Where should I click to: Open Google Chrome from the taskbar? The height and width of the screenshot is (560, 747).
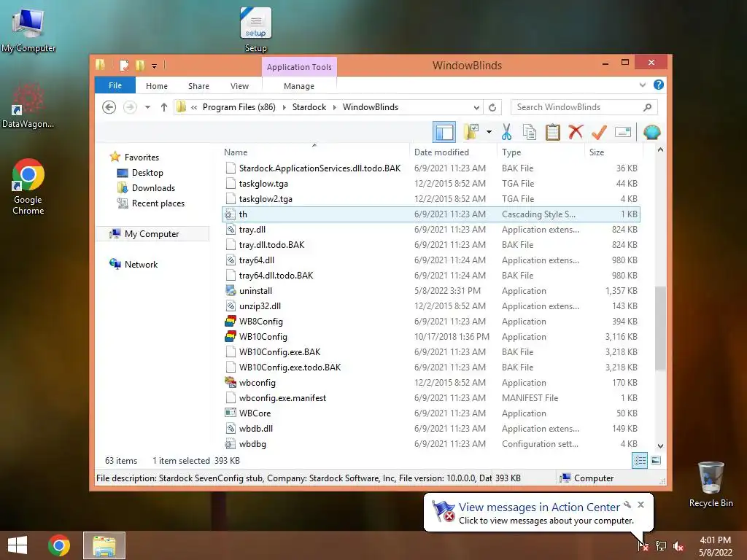(x=59, y=545)
